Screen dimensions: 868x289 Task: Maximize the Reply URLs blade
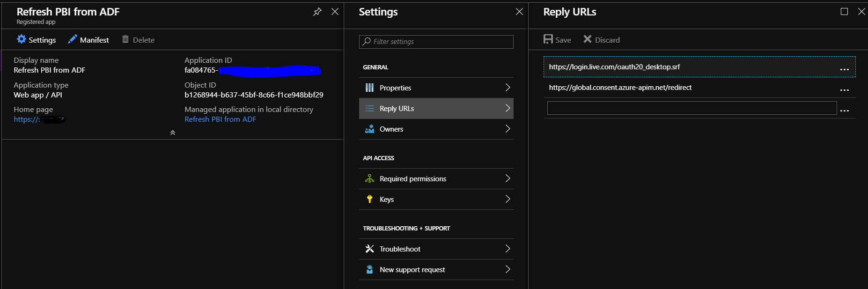(x=844, y=12)
